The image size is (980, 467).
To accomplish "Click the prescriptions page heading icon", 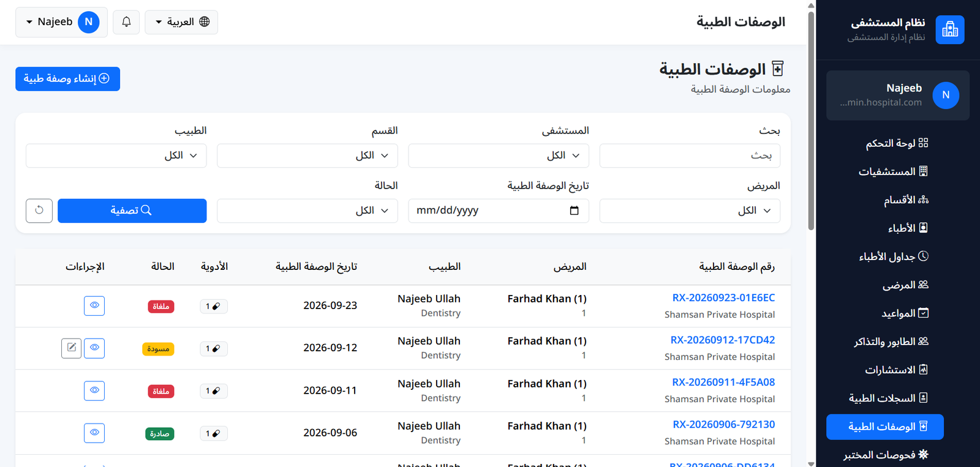I will [x=778, y=69].
